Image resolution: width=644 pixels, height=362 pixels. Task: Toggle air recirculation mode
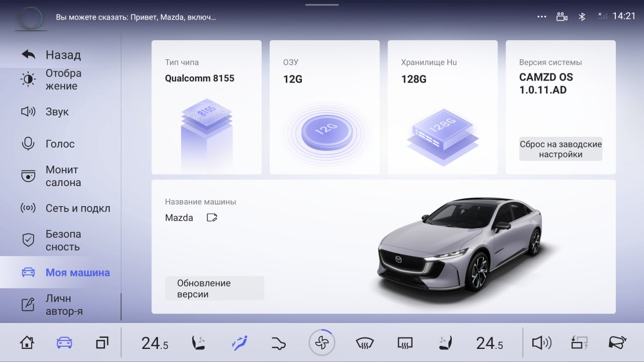click(x=278, y=343)
